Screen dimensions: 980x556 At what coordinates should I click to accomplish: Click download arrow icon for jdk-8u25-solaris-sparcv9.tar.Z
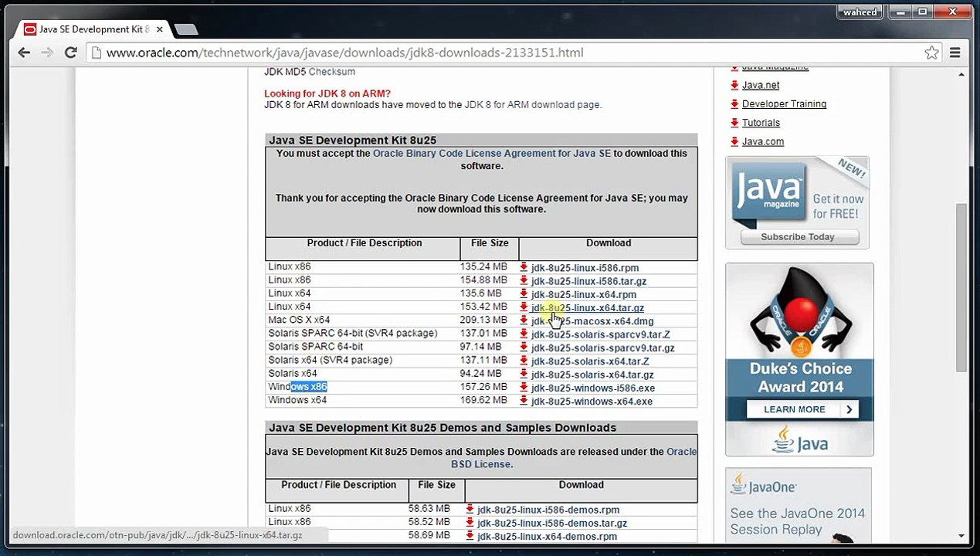[524, 334]
